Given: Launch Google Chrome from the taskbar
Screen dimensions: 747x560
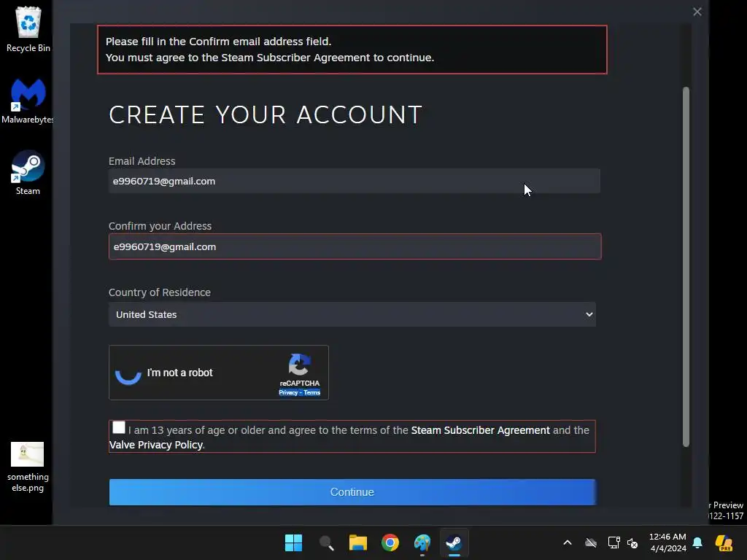Looking at the screenshot, I should coord(390,542).
